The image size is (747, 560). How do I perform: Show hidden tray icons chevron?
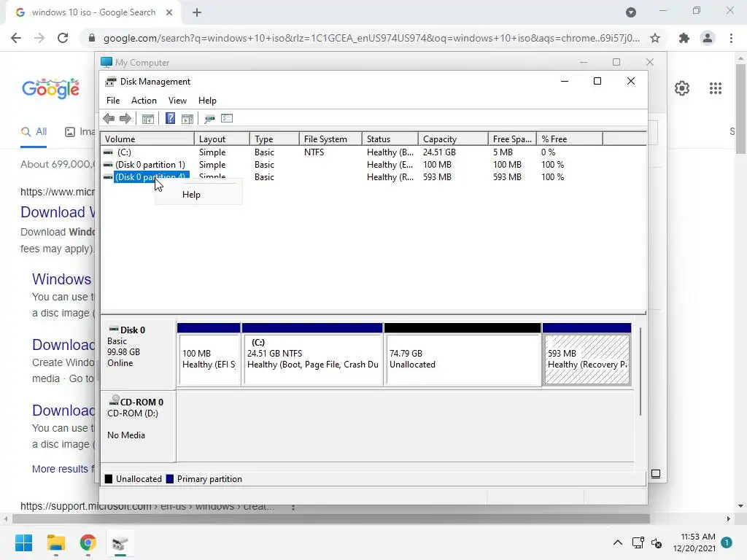(x=617, y=542)
